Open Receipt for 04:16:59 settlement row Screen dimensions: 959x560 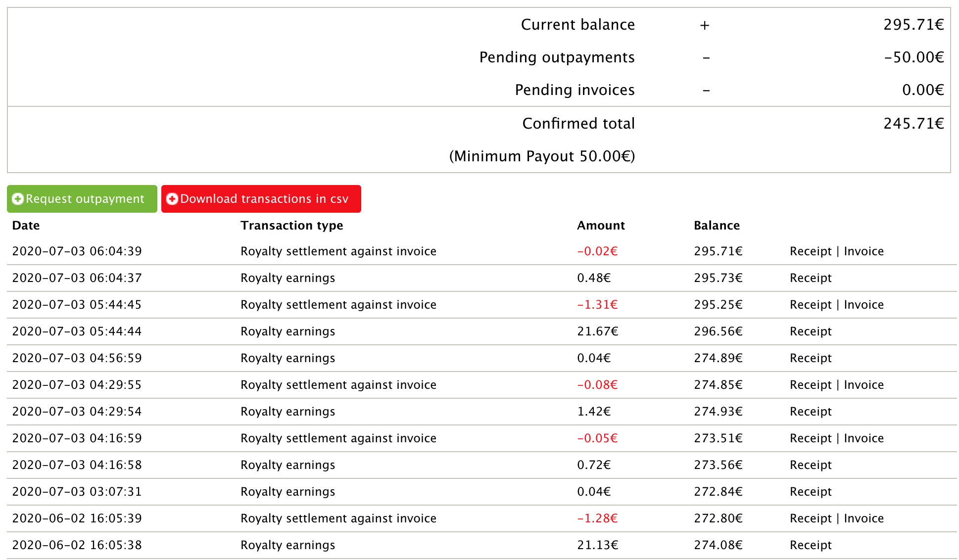click(x=811, y=438)
